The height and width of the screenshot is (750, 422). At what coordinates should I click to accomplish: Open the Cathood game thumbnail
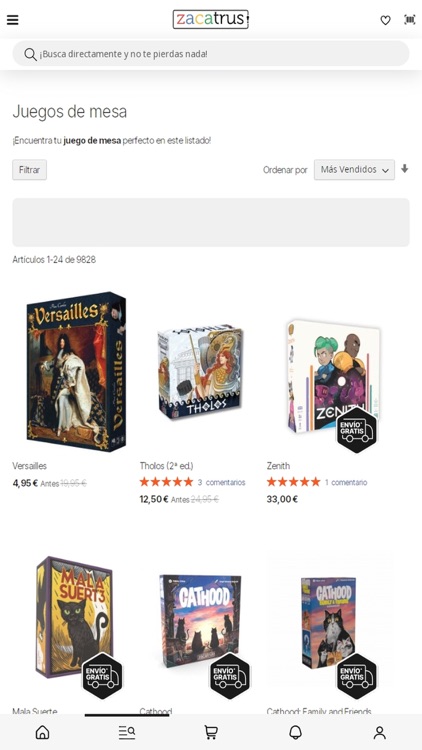[200, 620]
